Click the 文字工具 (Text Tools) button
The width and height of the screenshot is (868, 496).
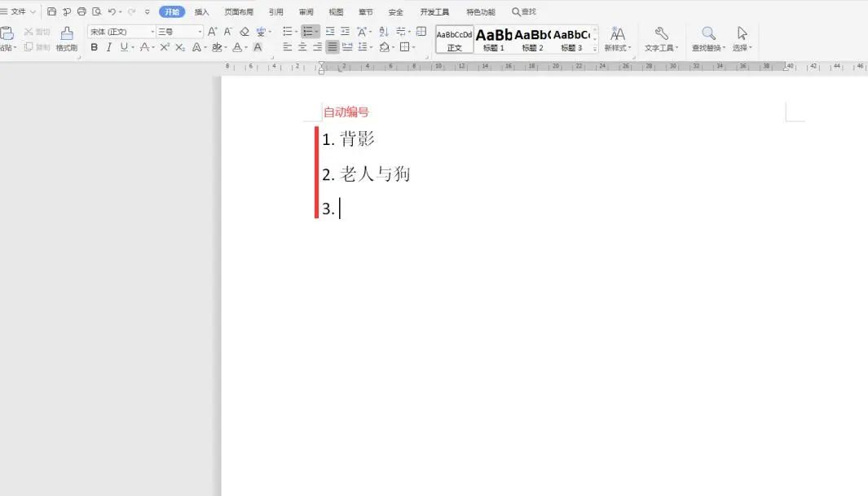[x=662, y=38]
